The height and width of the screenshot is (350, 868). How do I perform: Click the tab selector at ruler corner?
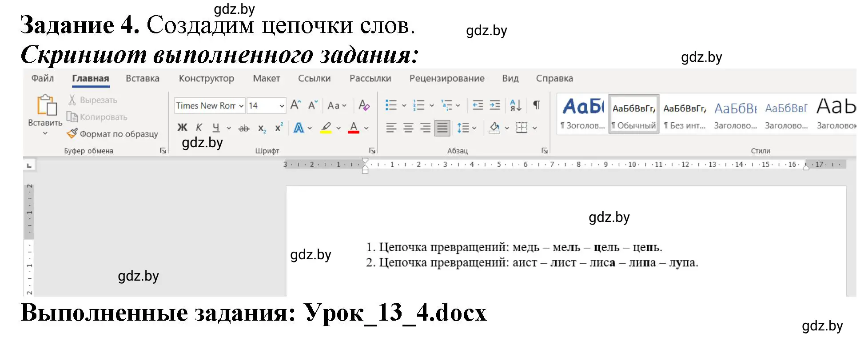coord(29,165)
